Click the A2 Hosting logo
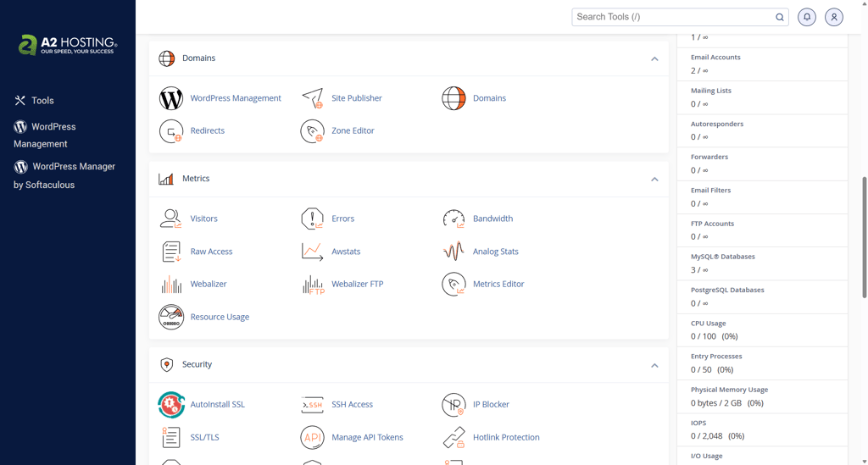 tap(68, 46)
